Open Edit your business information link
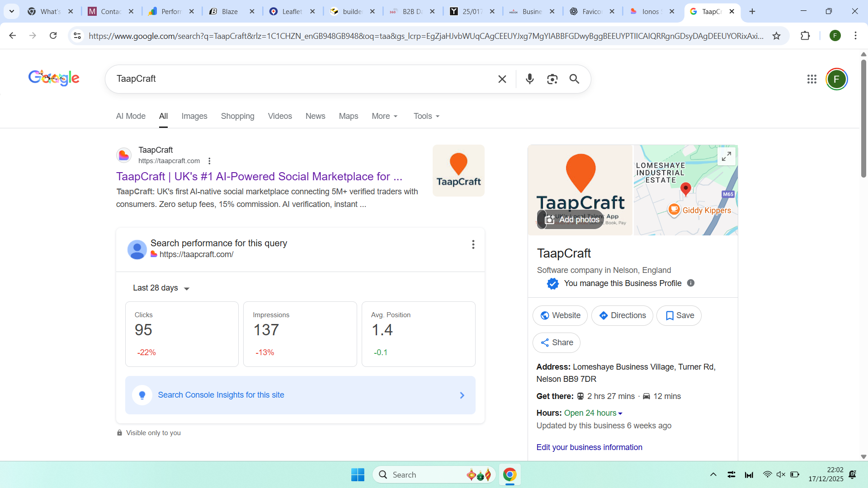Screen dimensions: 868x488 click(589, 447)
